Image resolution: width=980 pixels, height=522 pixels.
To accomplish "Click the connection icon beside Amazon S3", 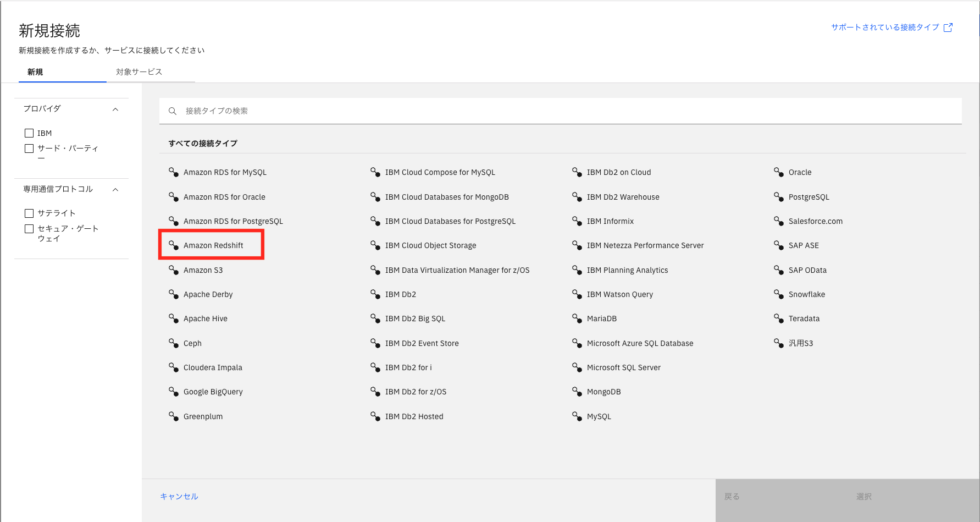I will [174, 270].
